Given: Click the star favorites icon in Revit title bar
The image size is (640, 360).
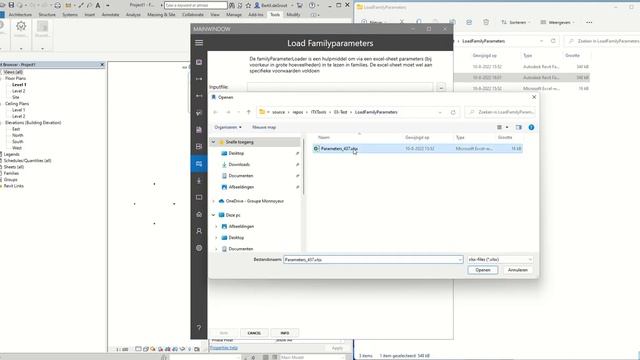Looking at the screenshot, I should click(x=248, y=5).
